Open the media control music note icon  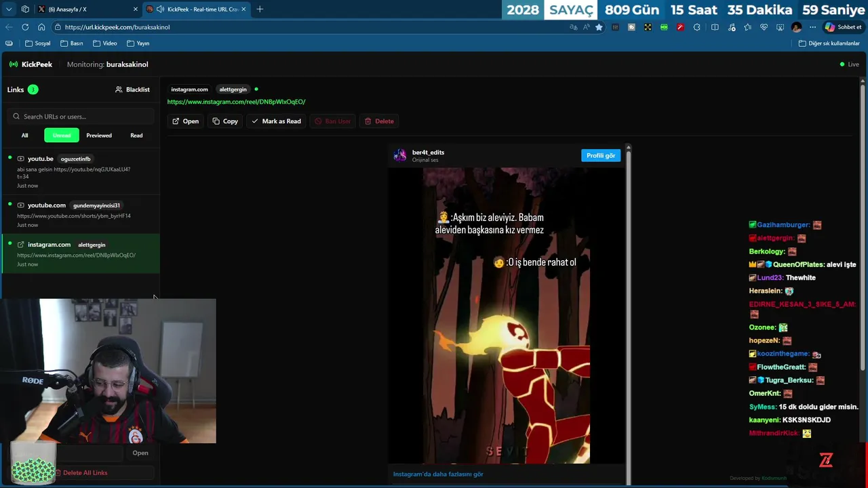click(731, 27)
